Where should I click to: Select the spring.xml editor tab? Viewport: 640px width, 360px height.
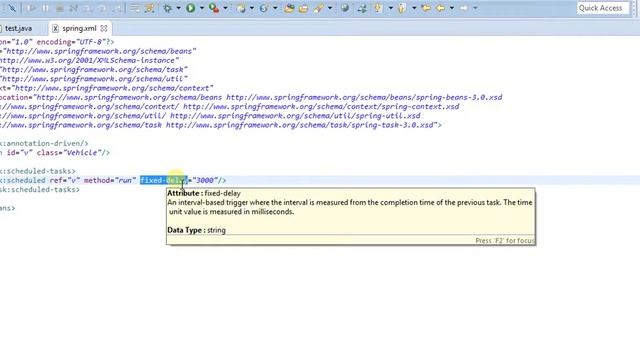[79, 28]
